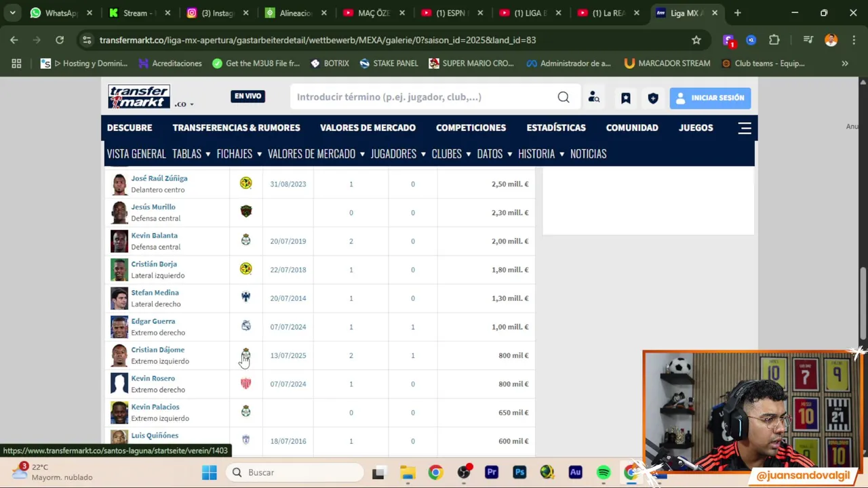Open the COMPETICIONES menu
Image resolution: width=868 pixels, height=488 pixels.
pyautogui.click(x=471, y=127)
